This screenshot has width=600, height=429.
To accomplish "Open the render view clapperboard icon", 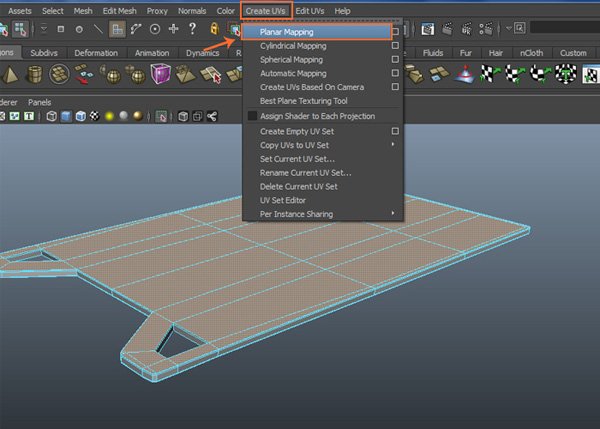I will tap(427, 29).
